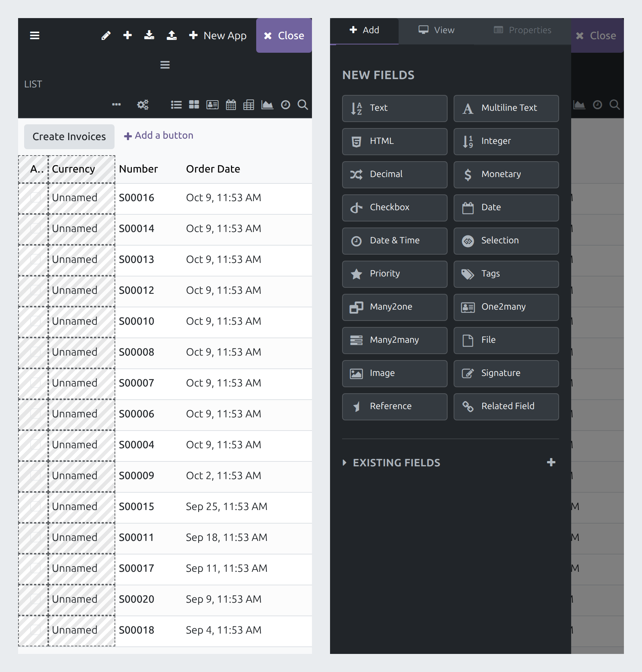Switch to the Properties tab

point(523,31)
